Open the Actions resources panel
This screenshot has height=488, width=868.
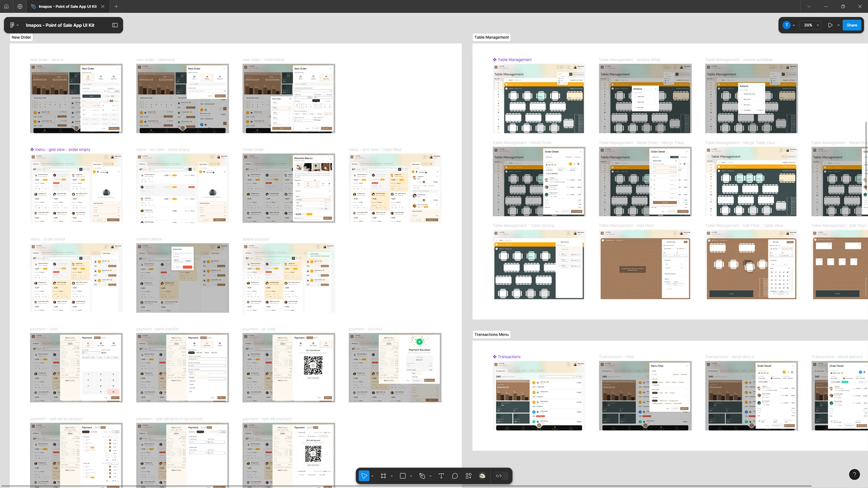pos(468,475)
